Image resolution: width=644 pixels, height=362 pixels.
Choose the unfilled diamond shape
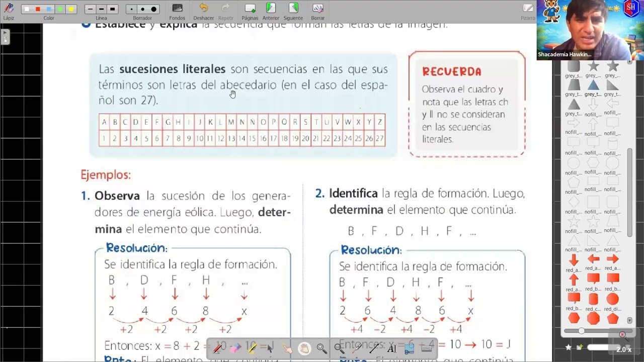(574, 202)
